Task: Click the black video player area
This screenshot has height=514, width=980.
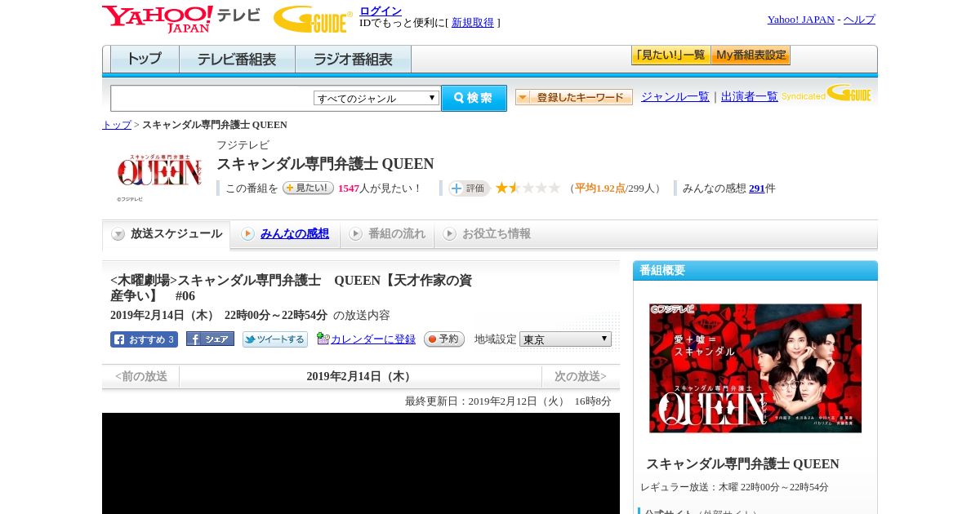Action: pyautogui.click(x=361, y=463)
